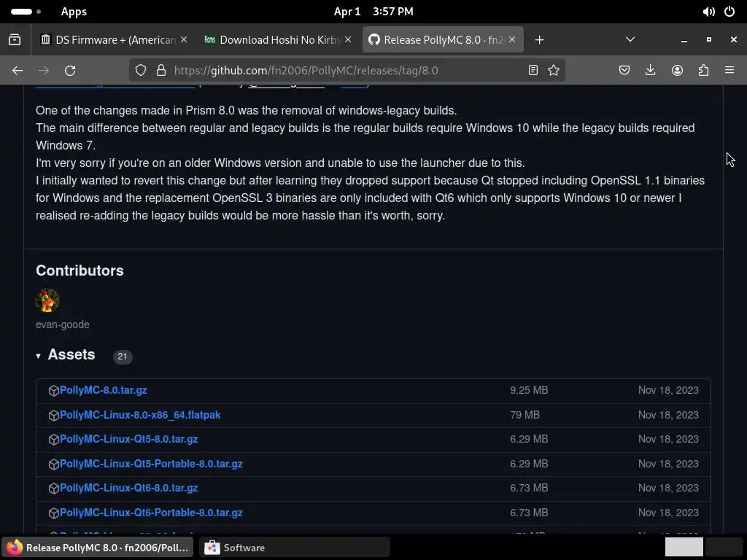Close the DS Firmware tab
The width and height of the screenshot is (747, 560).
click(184, 39)
